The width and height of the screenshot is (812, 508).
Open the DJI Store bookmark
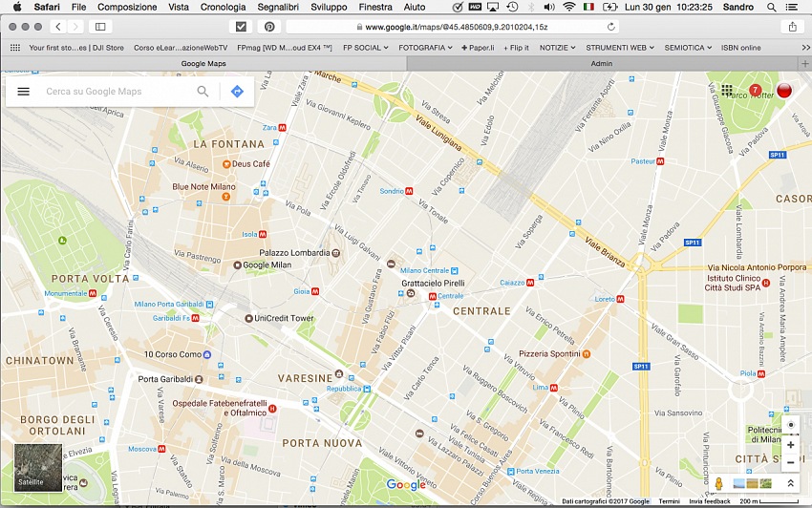76,48
